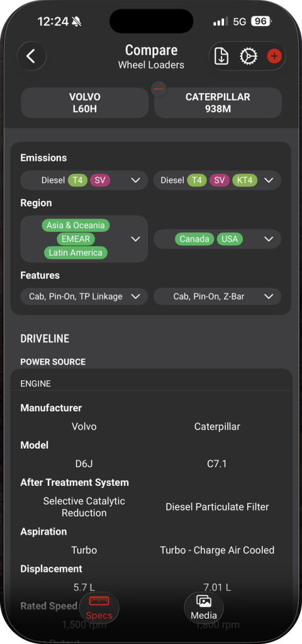This screenshot has height=644, width=302.
Task: Tap the USA region tag
Action: point(230,239)
